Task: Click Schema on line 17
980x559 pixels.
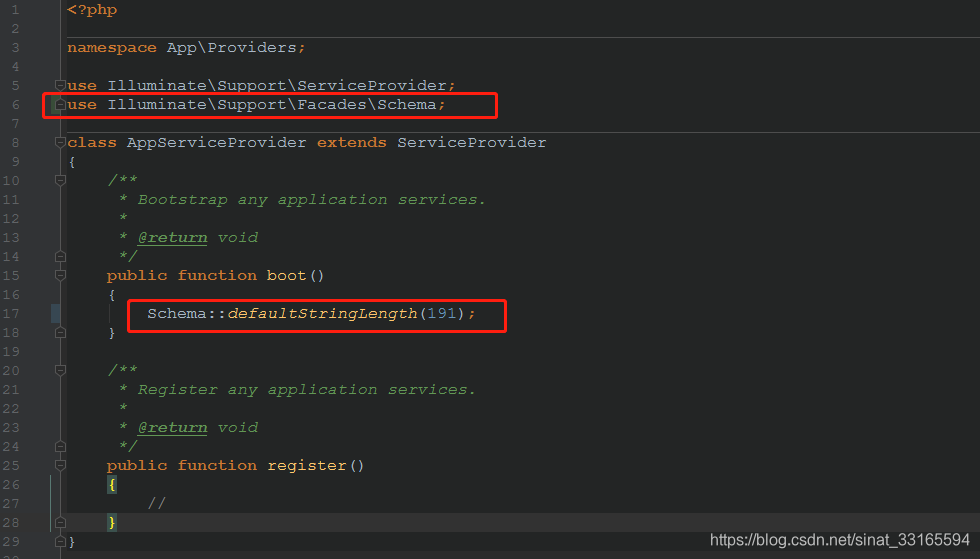Action: [x=177, y=313]
